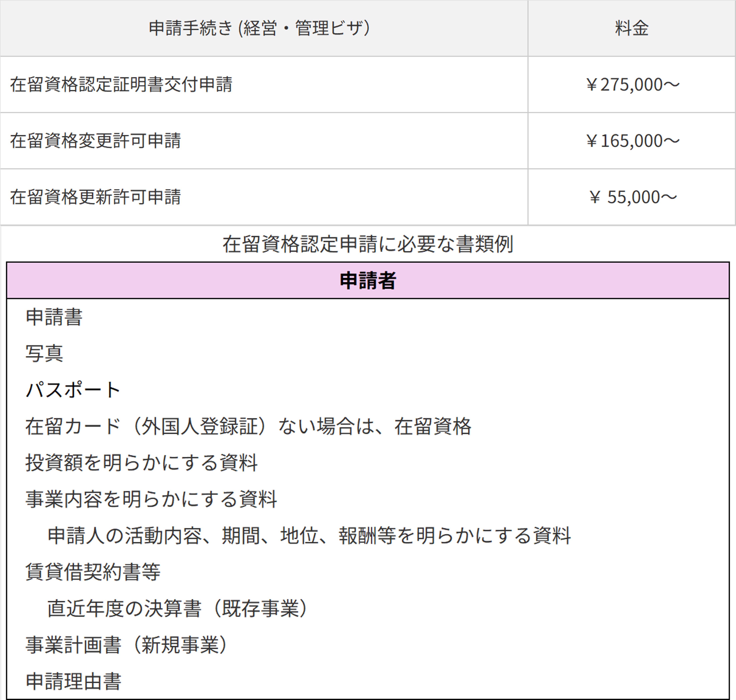
Task: Select 在留資格変更許可申請 row label
Action: tap(96, 141)
